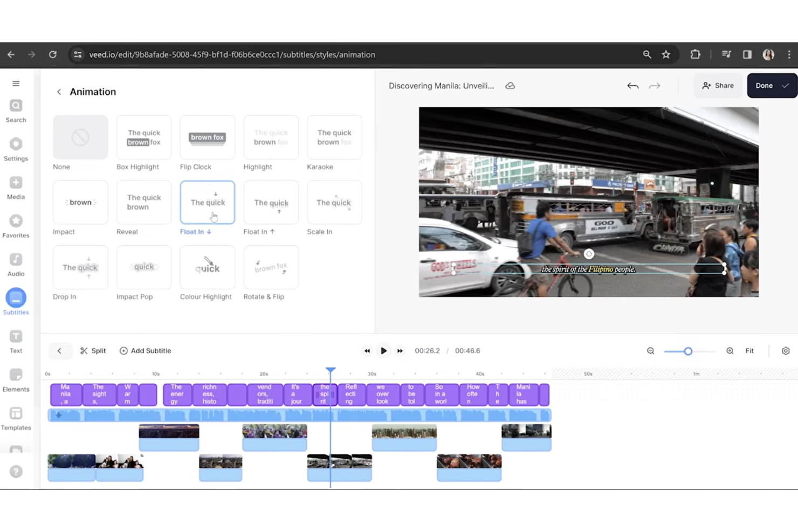Select the 'Manila, a' subtitle clip
798x532 pixels.
[66, 395]
